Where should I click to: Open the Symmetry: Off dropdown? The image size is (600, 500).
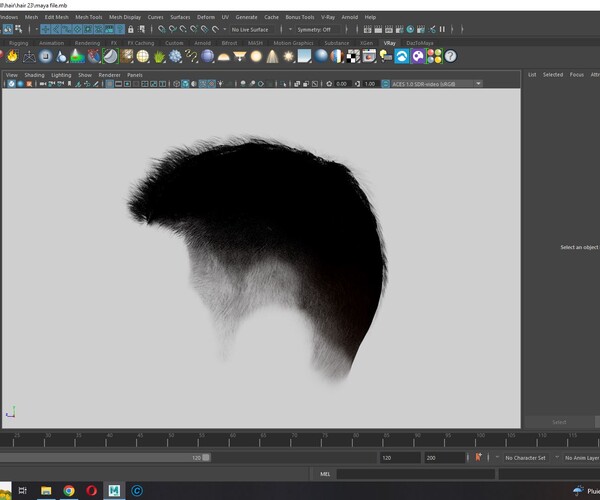click(319, 29)
